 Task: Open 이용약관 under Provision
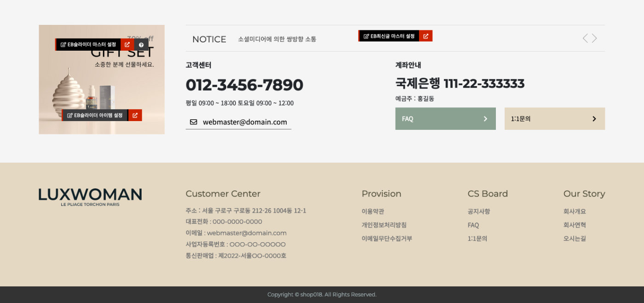(x=373, y=211)
